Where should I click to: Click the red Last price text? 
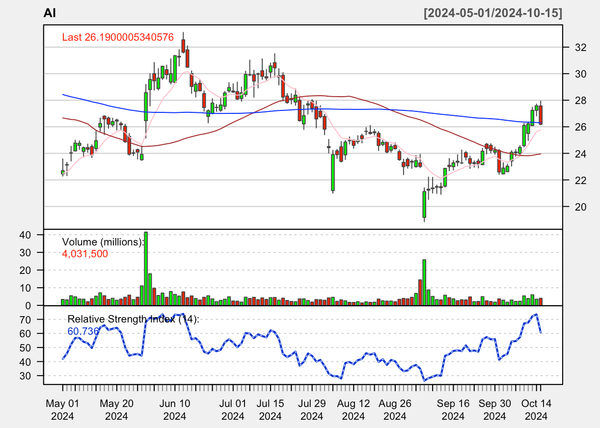tap(118, 38)
